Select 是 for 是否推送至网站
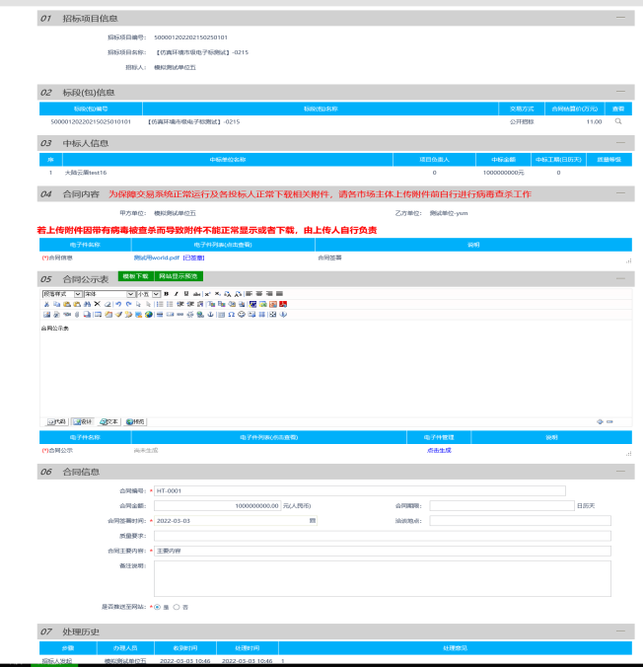The image size is (644, 667). pos(156,607)
